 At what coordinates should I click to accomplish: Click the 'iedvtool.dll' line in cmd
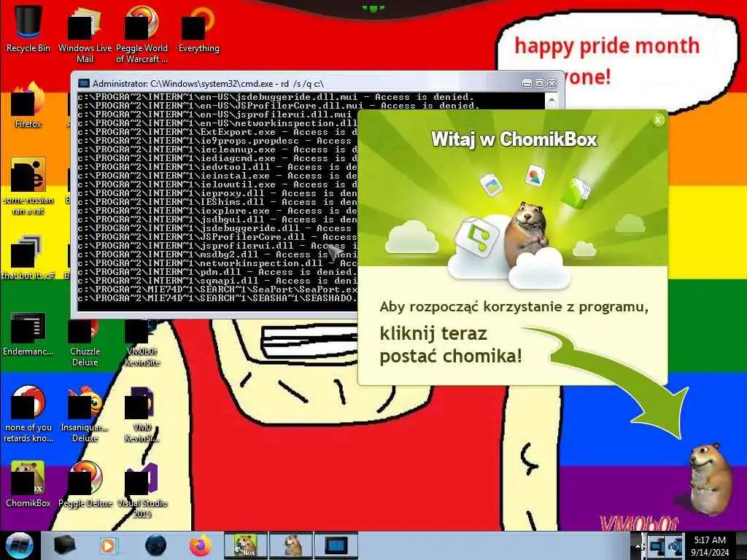[x=217, y=167]
